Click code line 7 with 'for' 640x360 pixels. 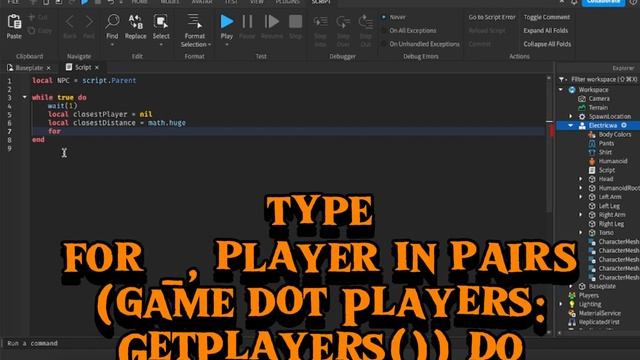(x=288, y=131)
